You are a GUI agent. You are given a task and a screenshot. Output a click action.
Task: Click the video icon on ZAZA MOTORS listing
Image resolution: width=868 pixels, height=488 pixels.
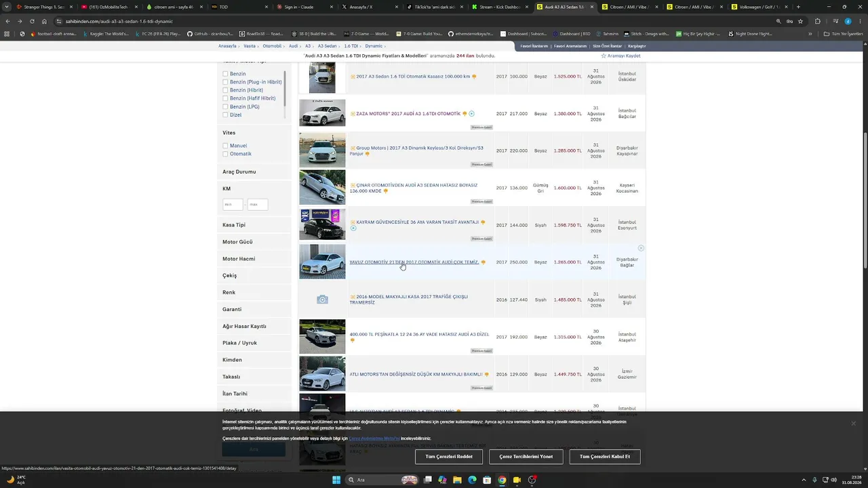[x=471, y=114]
